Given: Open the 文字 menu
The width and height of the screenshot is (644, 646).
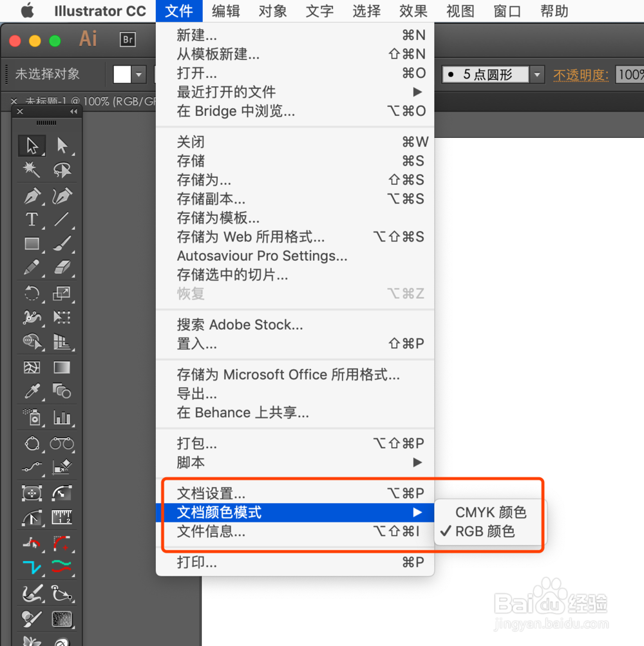Looking at the screenshot, I should 319,11.
